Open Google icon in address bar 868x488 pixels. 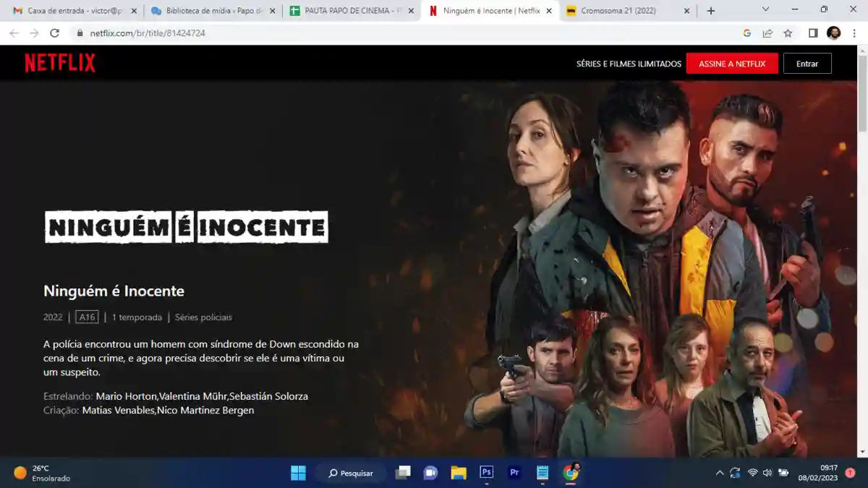coord(747,33)
